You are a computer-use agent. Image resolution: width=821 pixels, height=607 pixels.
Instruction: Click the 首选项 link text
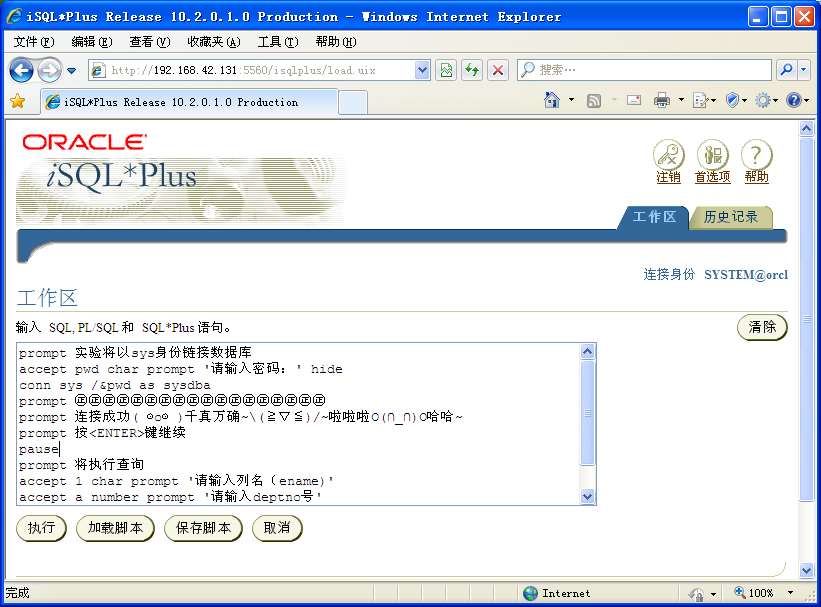(x=713, y=177)
